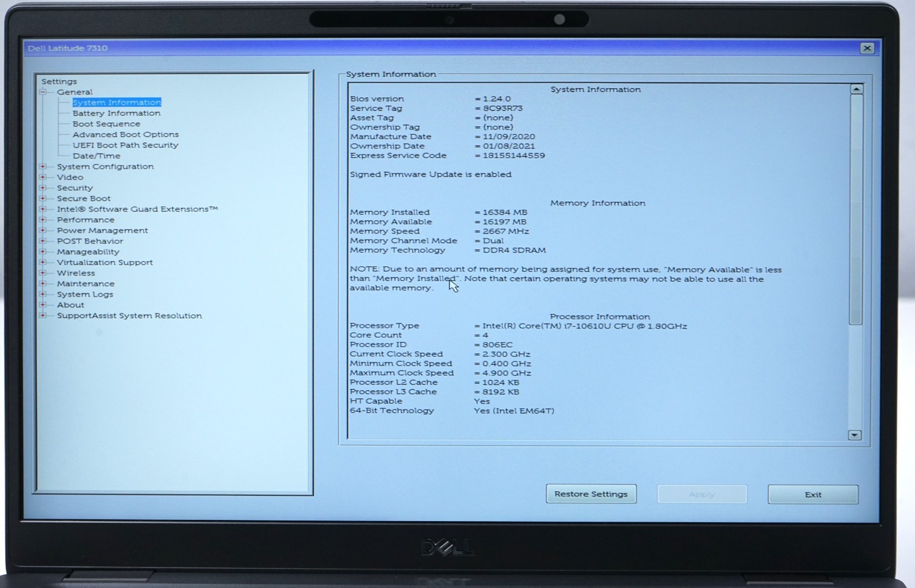Click the Exit button
This screenshot has height=588, width=915.
click(x=813, y=495)
